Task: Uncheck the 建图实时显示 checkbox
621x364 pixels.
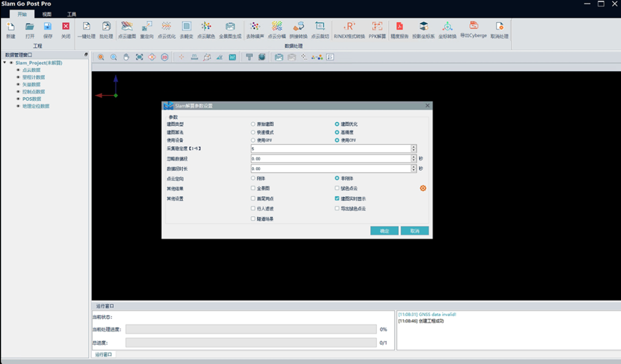Action: tap(337, 199)
